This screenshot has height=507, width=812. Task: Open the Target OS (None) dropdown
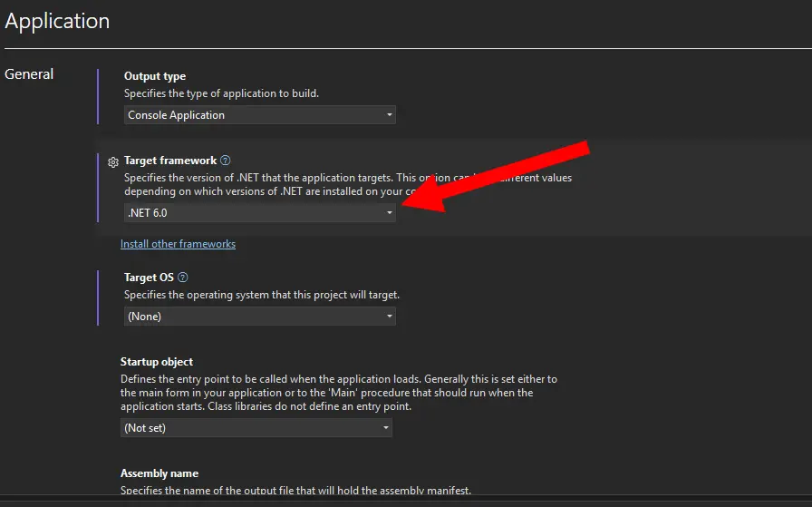(259, 317)
